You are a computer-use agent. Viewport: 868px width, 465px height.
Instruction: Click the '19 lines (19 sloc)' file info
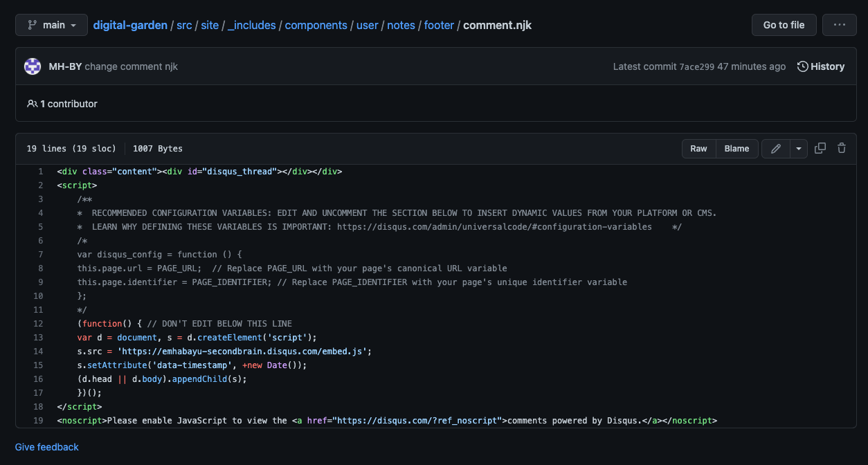tap(71, 149)
